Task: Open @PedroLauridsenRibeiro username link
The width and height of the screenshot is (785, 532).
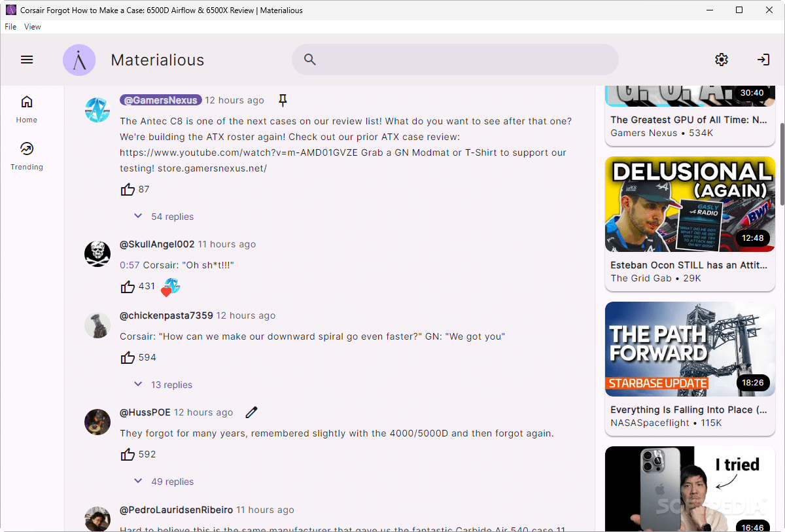Action: [x=176, y=510]
